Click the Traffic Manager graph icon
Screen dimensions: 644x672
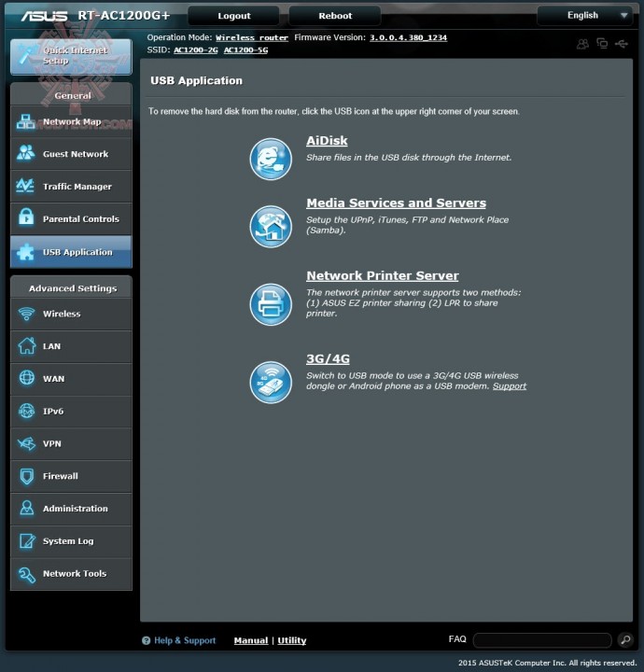(25, 186)
